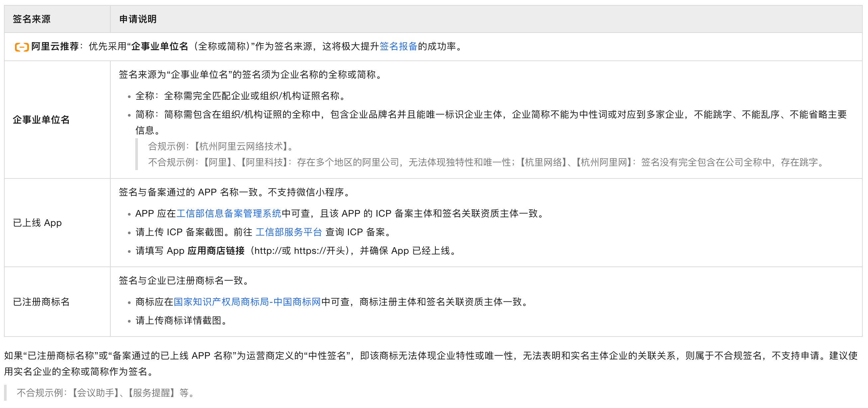Open 国家知识产权局商标局-中国商标网 link
Screen dimensions: 868x408
[247, 302]
